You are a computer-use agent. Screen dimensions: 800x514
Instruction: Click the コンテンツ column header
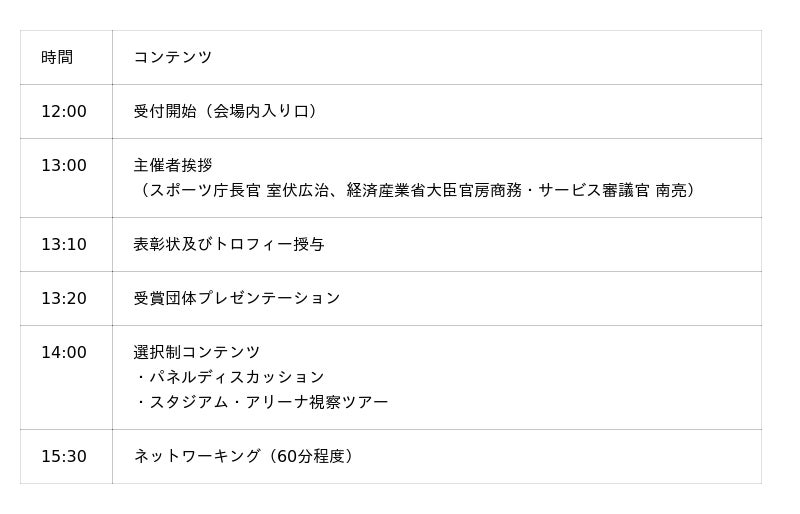coord(173,57)
